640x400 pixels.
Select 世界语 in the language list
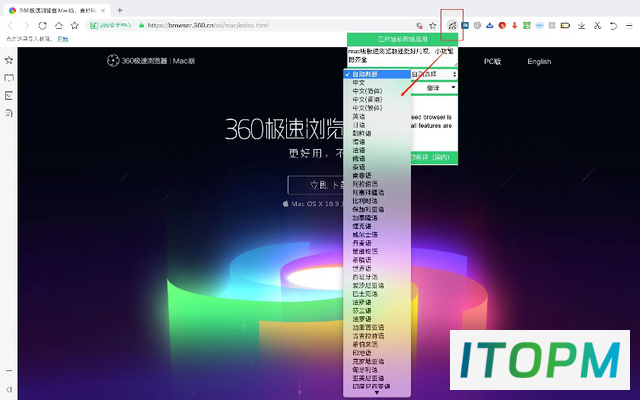click(x=377, y=268)
